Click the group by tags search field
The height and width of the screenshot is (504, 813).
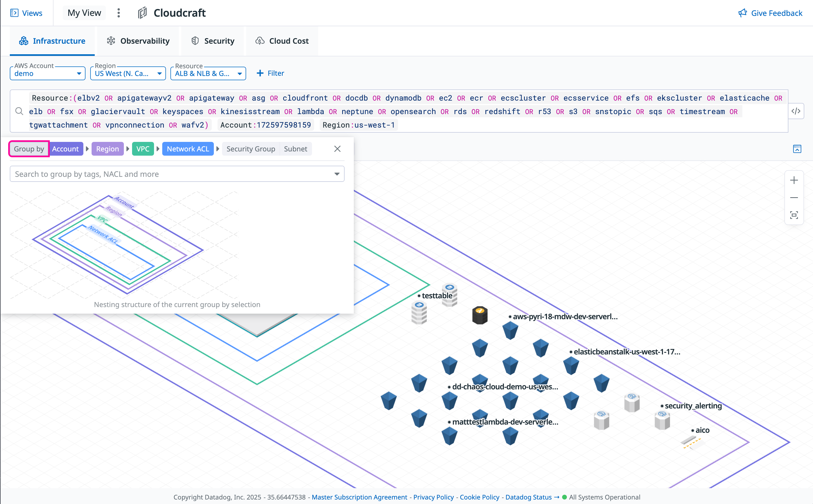pyautogui.click(x=177, y=174)
